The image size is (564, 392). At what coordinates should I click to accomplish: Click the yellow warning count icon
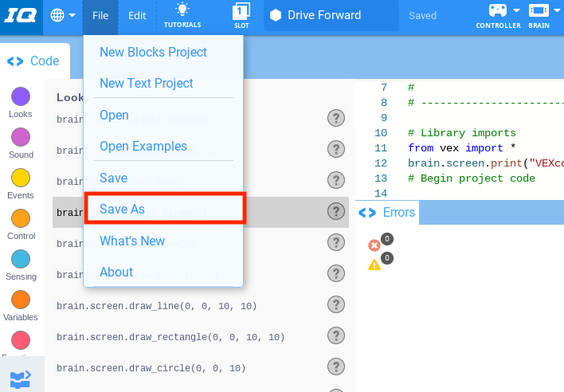pos(374,264)
